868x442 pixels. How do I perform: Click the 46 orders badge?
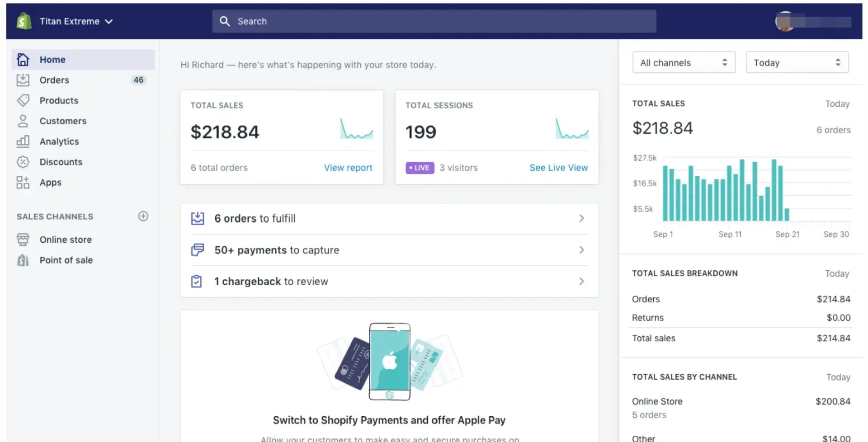click(x=138, y=80)
